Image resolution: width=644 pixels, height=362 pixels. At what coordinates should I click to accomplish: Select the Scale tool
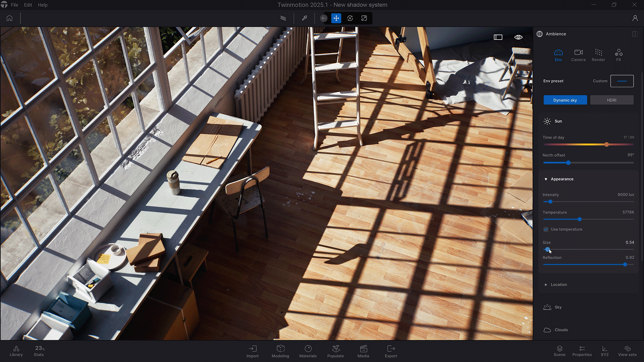click(x=364, y=18)
